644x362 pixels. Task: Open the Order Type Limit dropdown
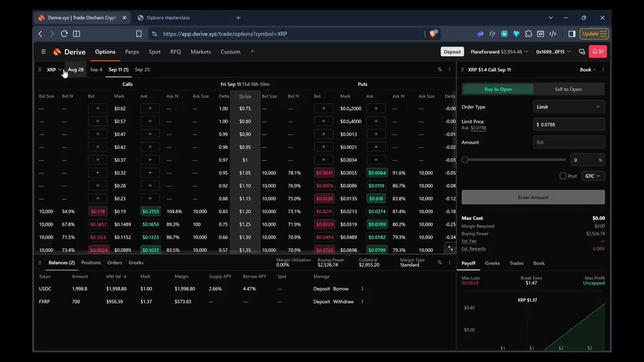(569, 107)
